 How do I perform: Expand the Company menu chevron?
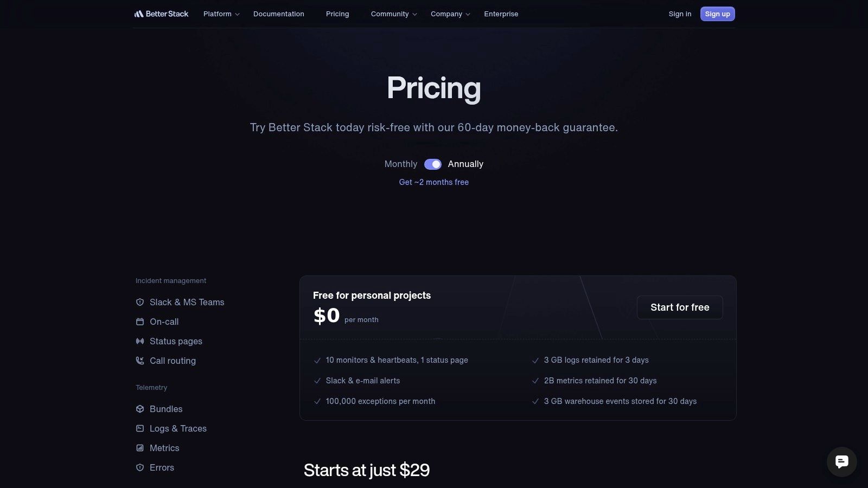(467, 15)
